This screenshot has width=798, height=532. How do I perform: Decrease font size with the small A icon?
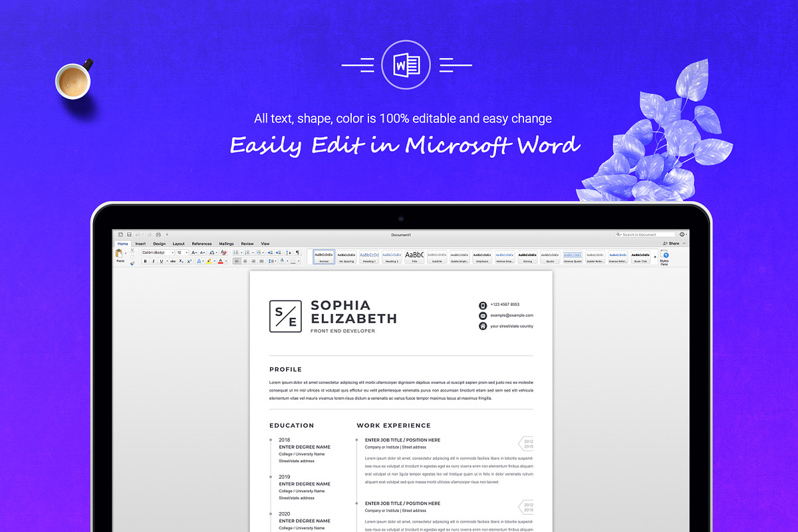point(203,253)
